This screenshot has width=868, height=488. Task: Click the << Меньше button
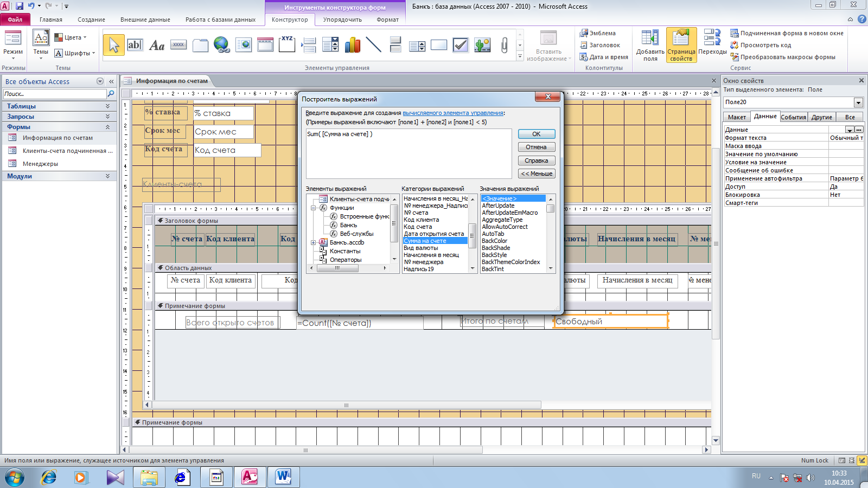click(536, 174)
